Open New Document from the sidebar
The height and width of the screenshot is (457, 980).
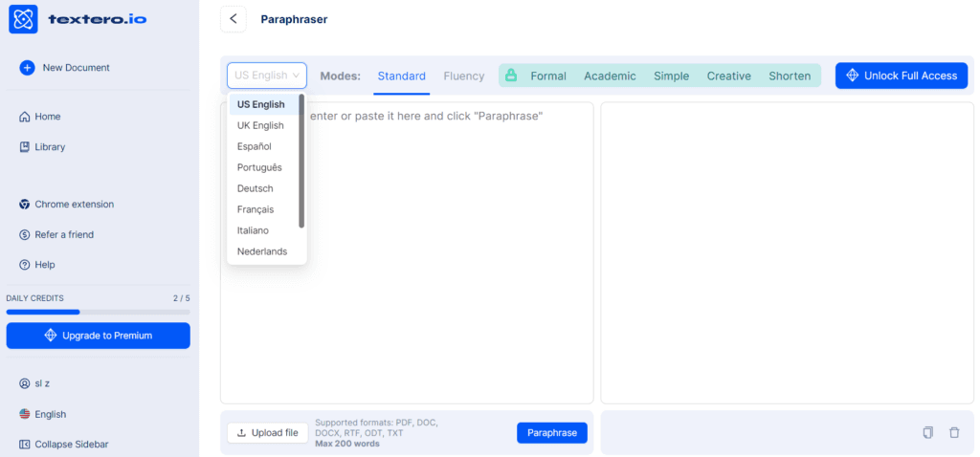(64, 68)
